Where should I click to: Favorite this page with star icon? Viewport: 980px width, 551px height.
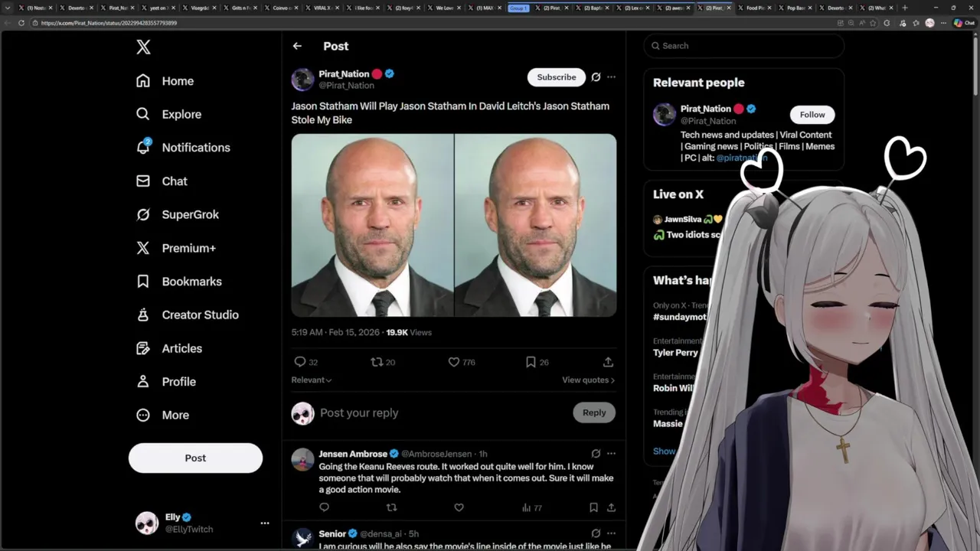[874, 23]
